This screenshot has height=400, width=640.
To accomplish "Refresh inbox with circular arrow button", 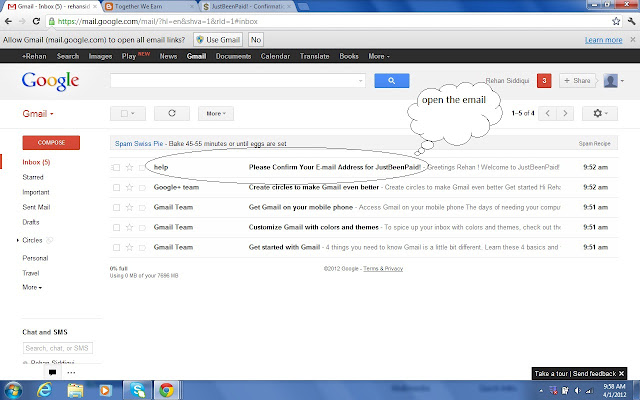I will click(x=172, y=113).
